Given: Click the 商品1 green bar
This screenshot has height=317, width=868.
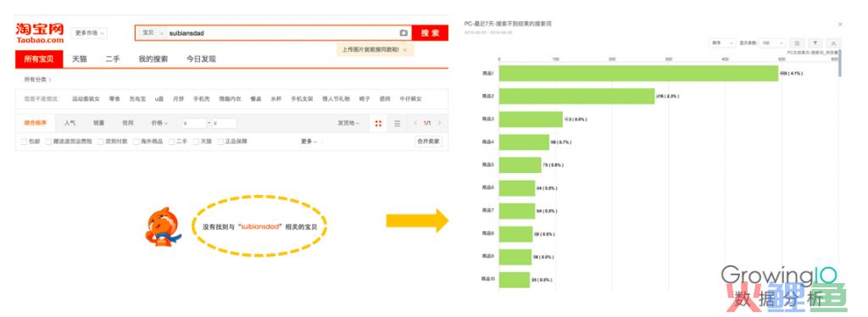Looking at the screenshot, I should point(638,73).
